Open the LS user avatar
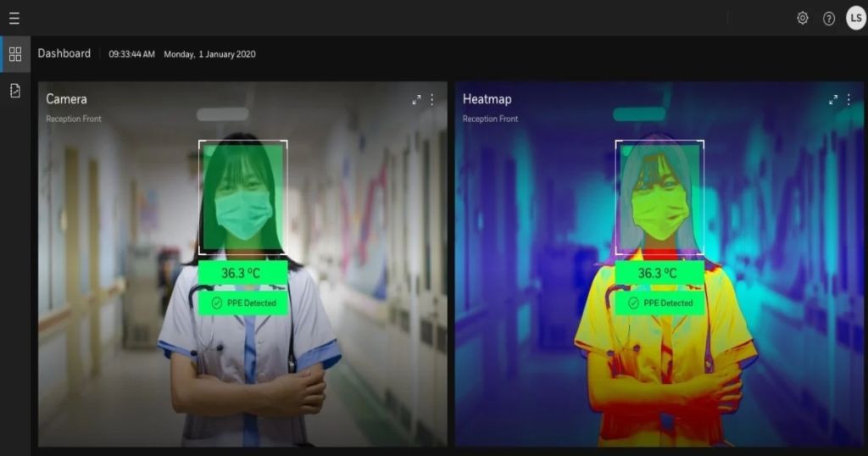 (856, 19)
